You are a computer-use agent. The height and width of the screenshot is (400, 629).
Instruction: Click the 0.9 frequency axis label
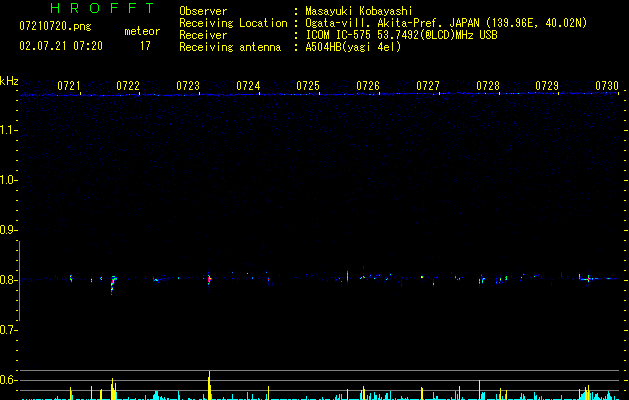point(9,230)
